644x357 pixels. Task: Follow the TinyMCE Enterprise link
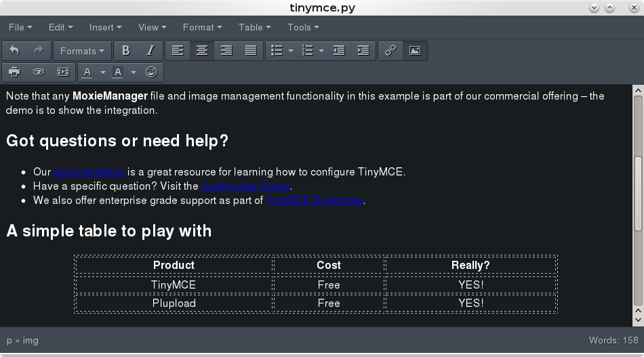[314, 201]
